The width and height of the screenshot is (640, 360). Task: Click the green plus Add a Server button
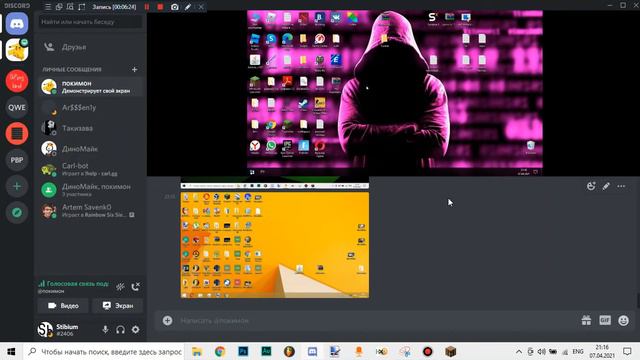(17, 186)
